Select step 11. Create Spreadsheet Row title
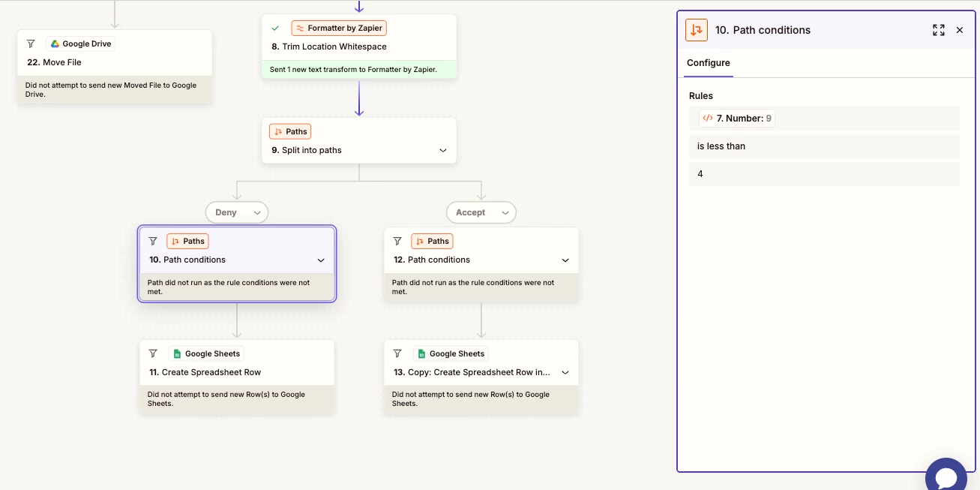980x490 pixels. click(205, 372)
